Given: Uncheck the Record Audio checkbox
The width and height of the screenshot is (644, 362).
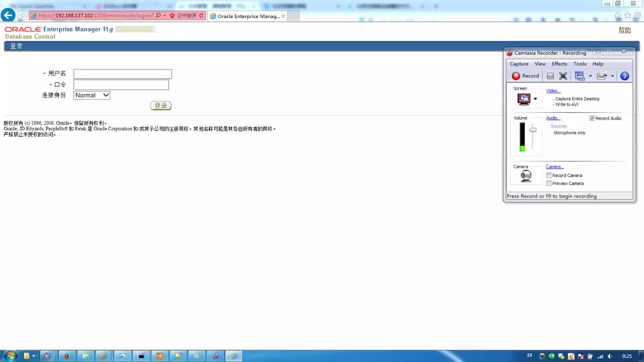Looking at the screenshot, I should tap(592, 118).
